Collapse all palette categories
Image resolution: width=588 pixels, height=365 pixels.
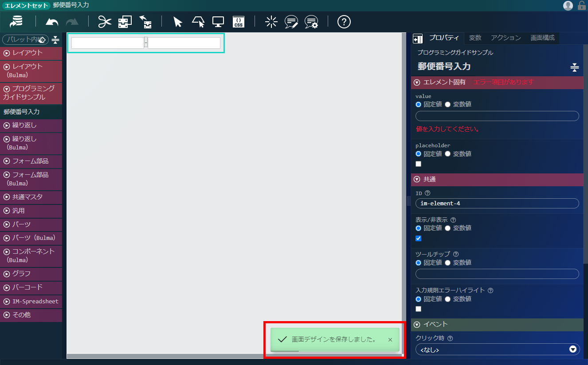click(x=55, y=40)
